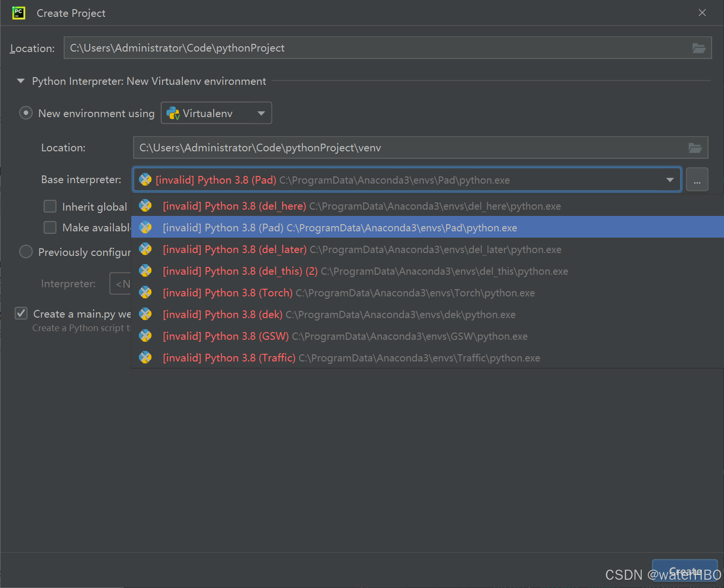The width and height of the screenshot is (724, 588).
Task: Click the Base interpreter dropdown arrow
Action: 670,180
